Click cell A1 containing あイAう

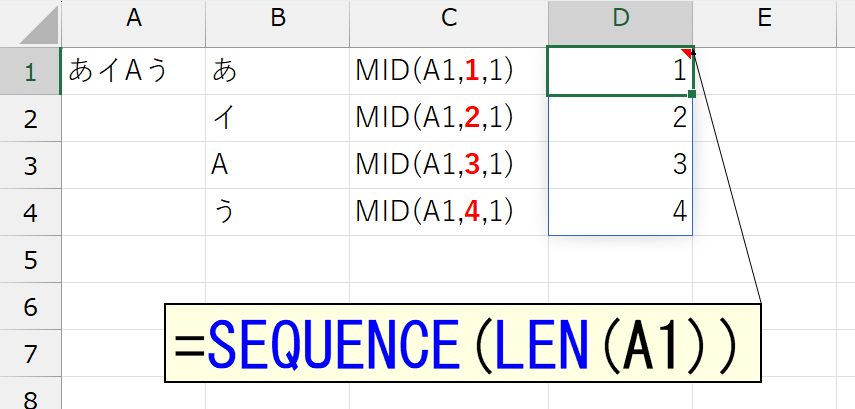[134, 71]
